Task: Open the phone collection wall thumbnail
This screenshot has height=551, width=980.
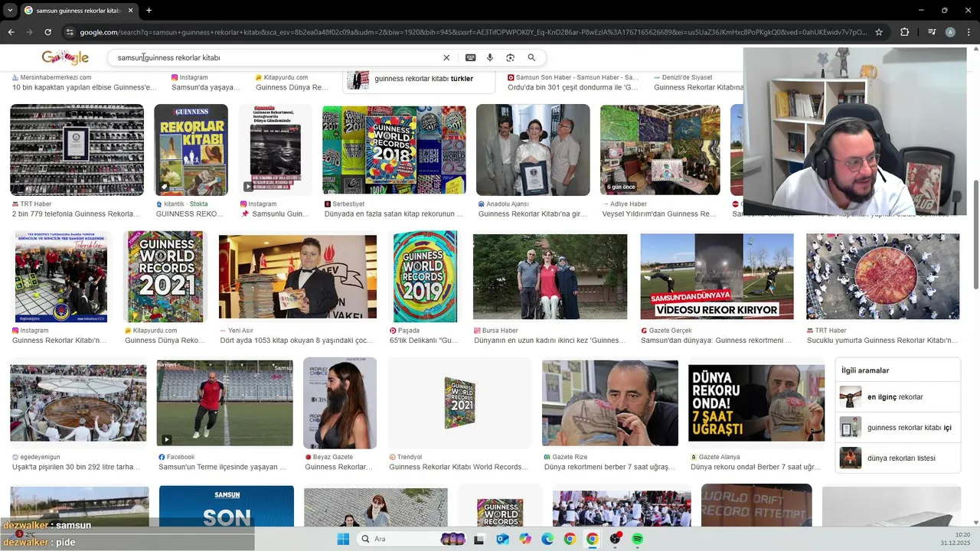Action: click(77, 150)
